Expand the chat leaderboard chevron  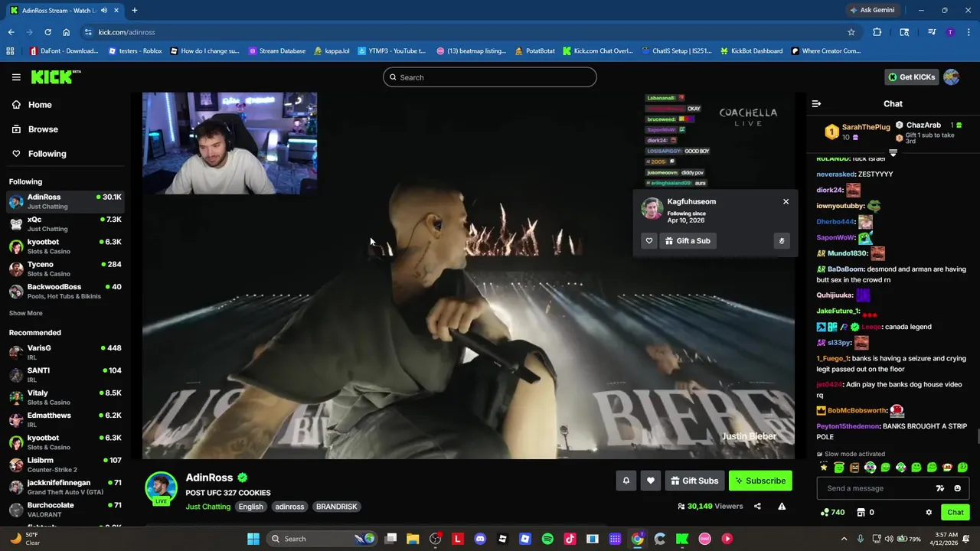click(x=893, y=152)
